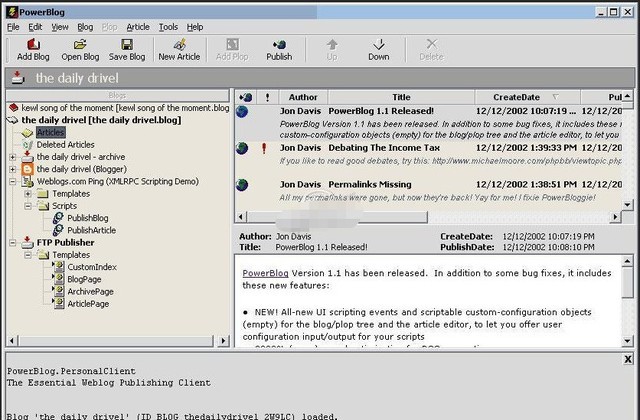Image resolution: width=640 pixels, height=420 pixels.
Task: Collapse the Scripts folder in tree
Action: (x=28, y=205)
